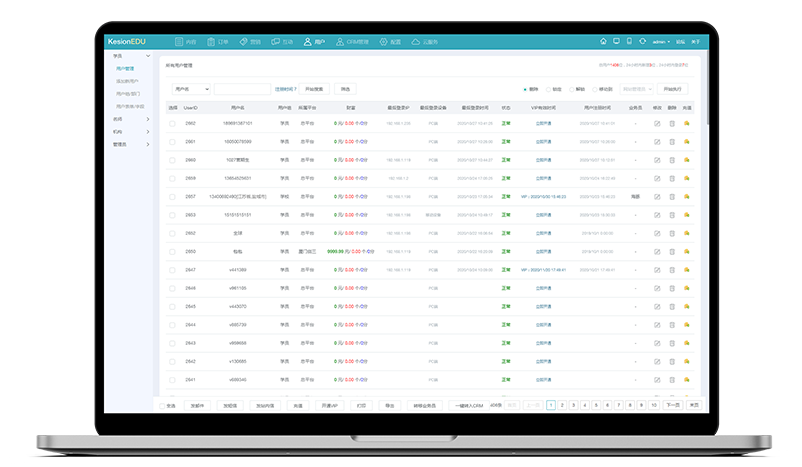Viewport: 802px width, 467px height.
Task: Click delete trash icon for user 2661
Action: [672, 142]
